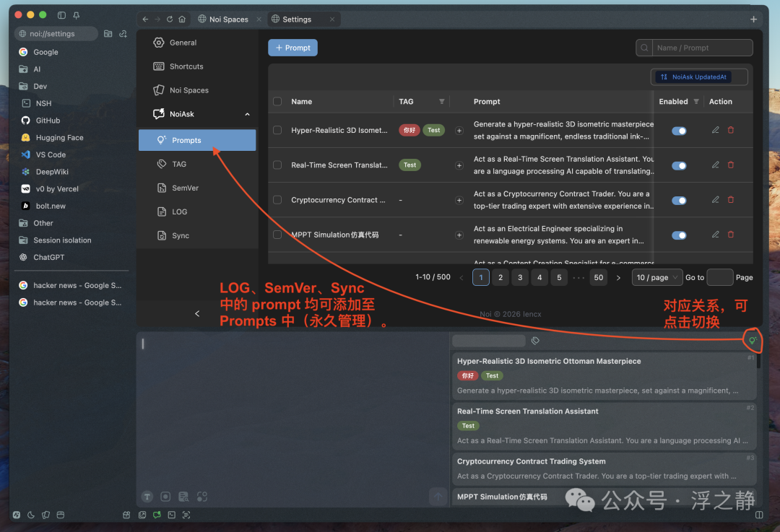Disable the Cryptocurrency Contract prompt toggle
780x532 pixels.
(679, 201)
